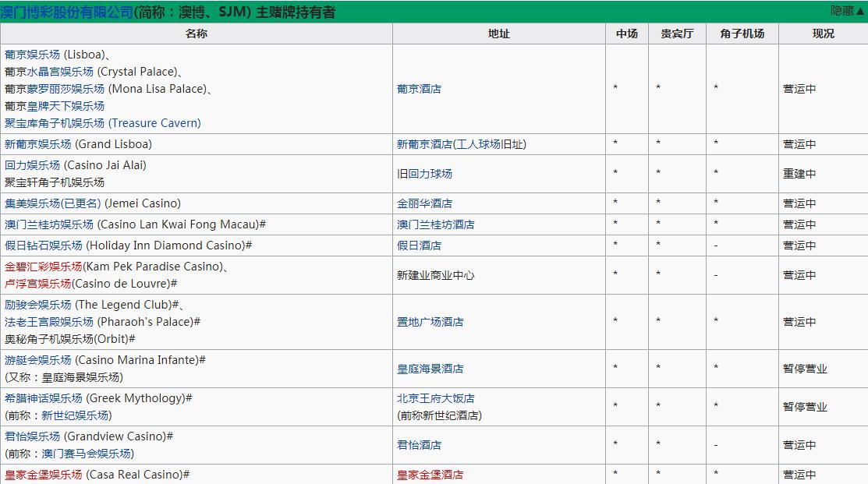
Task: Open the red 卢浮宫娱乐场 link
Action: click(37, 283)
